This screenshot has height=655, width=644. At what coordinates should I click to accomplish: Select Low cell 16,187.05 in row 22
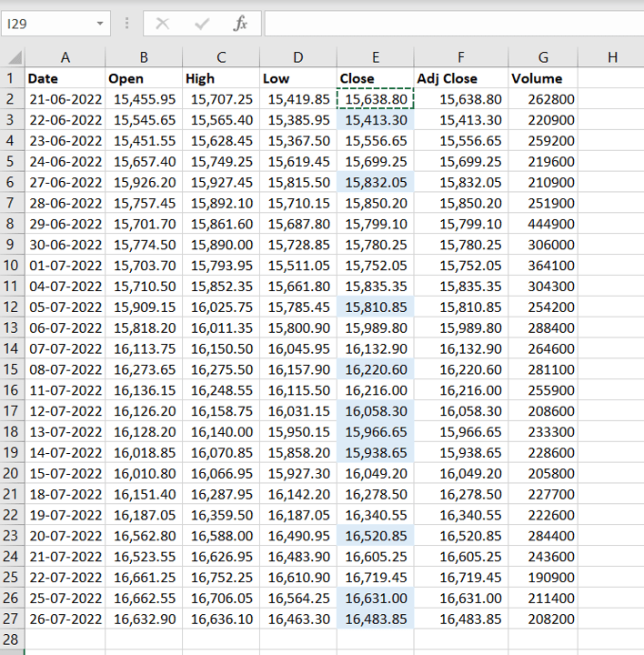click(298, 515)
